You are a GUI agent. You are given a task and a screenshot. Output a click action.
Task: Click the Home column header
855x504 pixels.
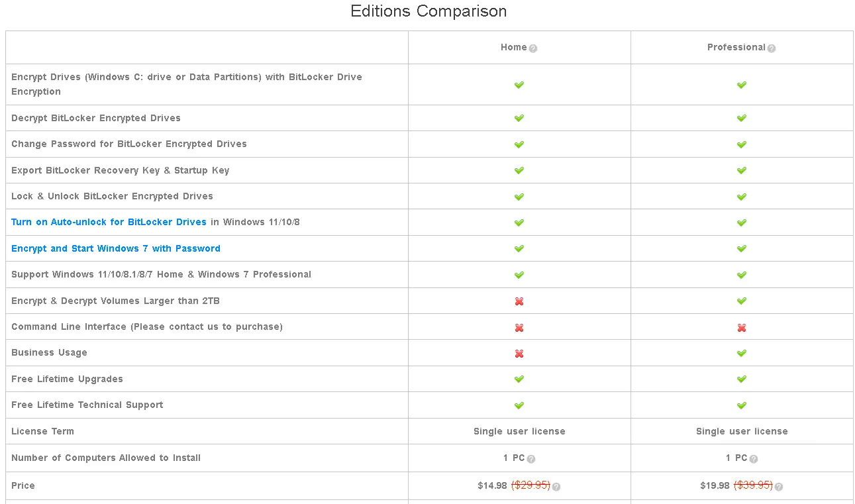coord(513,48)
